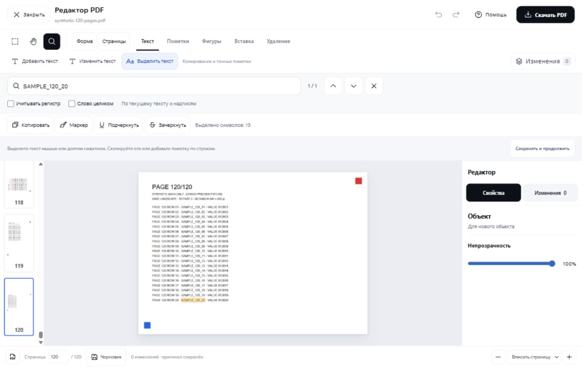
Task: Show the Изменения 0 panel tab
Action: tap(550, 193)
